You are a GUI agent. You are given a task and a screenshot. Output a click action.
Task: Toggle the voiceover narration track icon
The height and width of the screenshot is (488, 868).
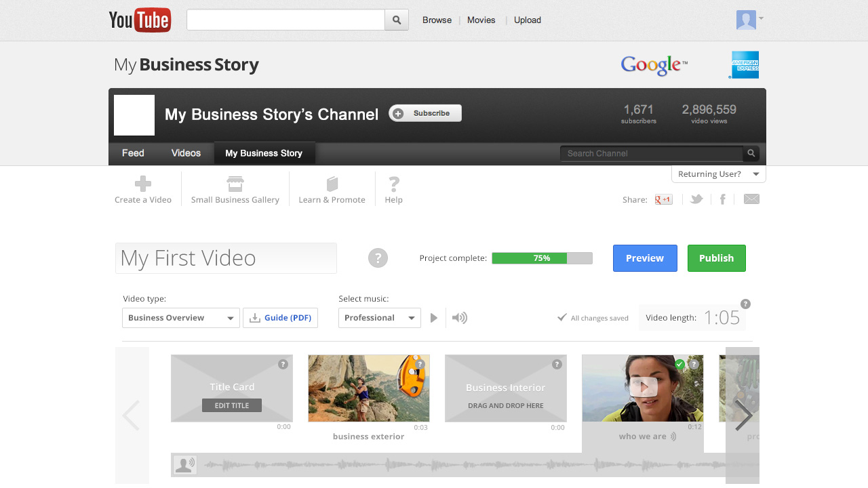[x=184, y=464]
